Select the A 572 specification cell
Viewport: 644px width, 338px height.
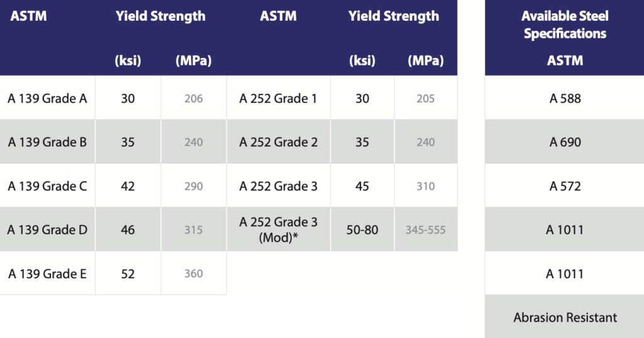[x=565, y=186]
